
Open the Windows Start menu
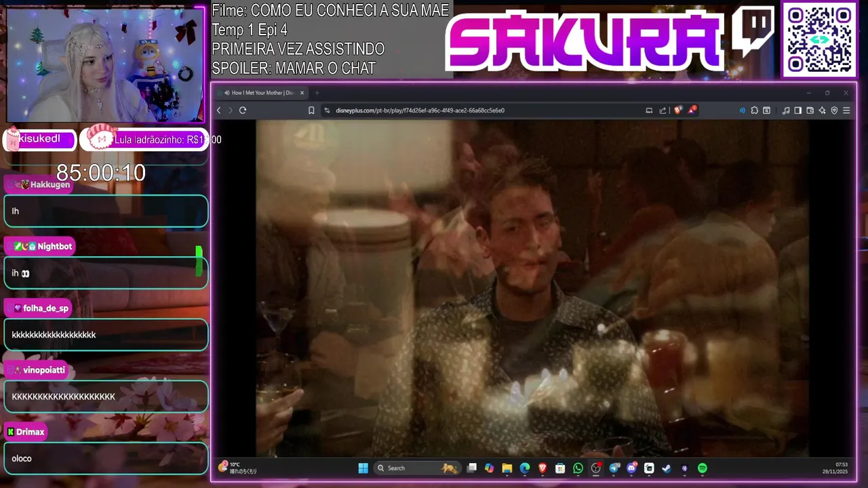(363, 468)
